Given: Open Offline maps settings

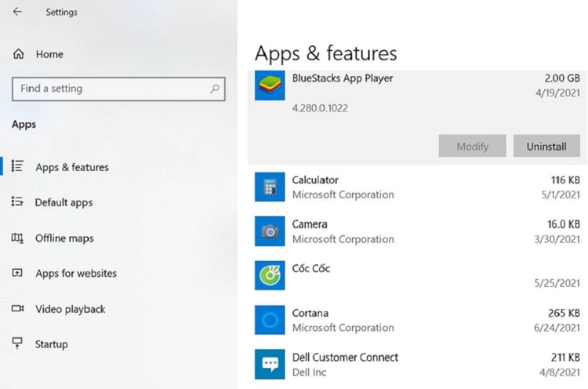Looking at the screenshot, I should [x=64, y=238].
